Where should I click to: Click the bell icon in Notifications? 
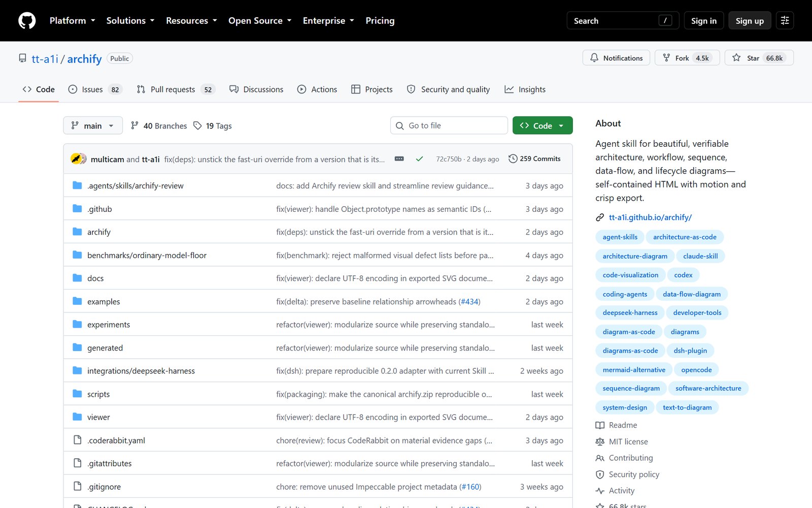click(594, 58)
